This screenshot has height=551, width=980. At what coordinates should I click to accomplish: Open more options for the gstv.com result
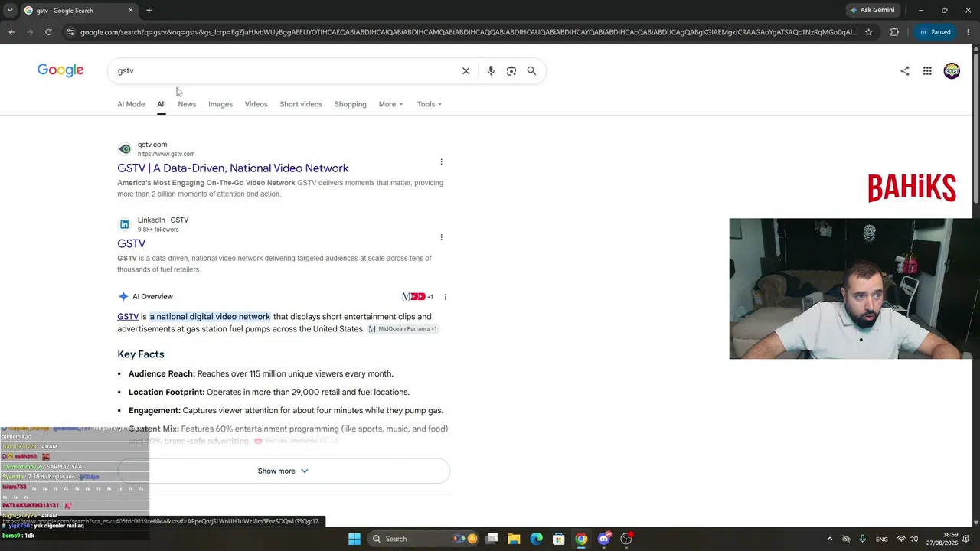[x=441, y=161]
